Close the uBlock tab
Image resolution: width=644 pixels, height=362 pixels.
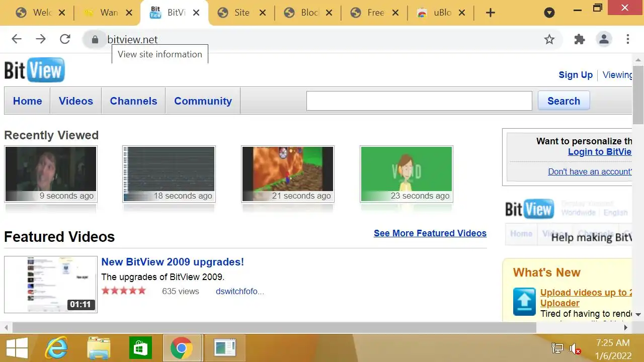462,13
